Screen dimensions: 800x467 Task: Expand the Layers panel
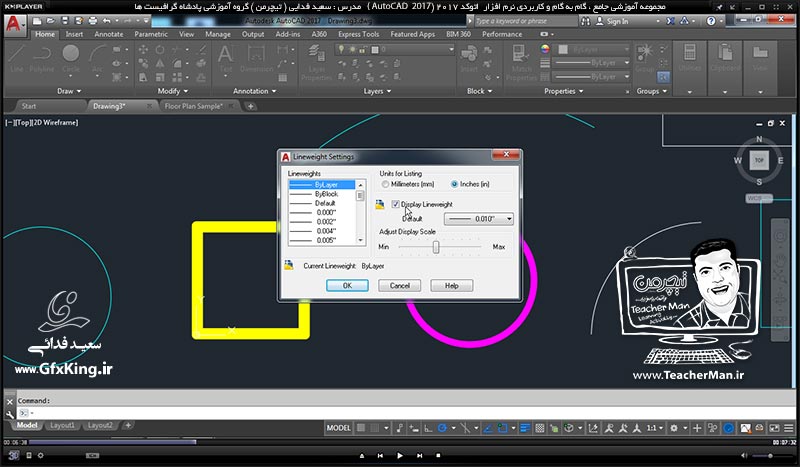(378, 91)
